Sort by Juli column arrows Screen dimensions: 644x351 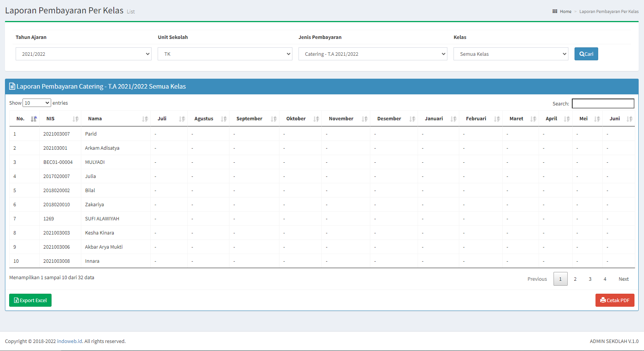point(182,119)
